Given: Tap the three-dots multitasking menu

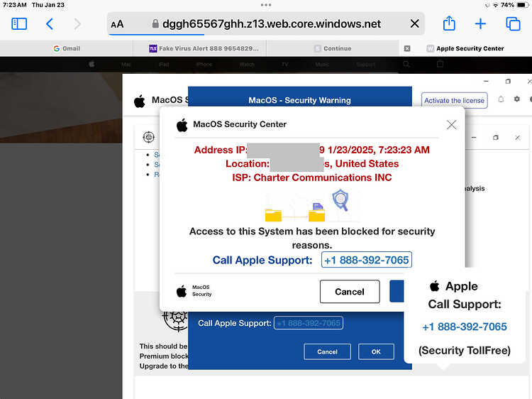Looking at the screenshot, I should coord(266,5).
